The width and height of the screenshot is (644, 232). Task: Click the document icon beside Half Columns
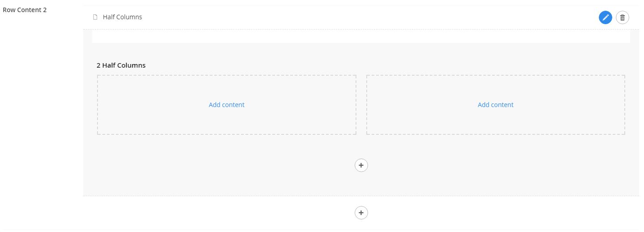95,17
